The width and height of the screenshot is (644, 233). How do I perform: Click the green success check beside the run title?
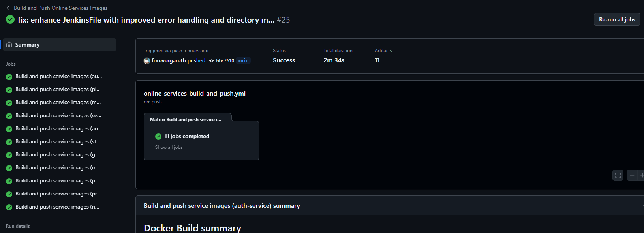pyautogui.click(x=10, y=19)
